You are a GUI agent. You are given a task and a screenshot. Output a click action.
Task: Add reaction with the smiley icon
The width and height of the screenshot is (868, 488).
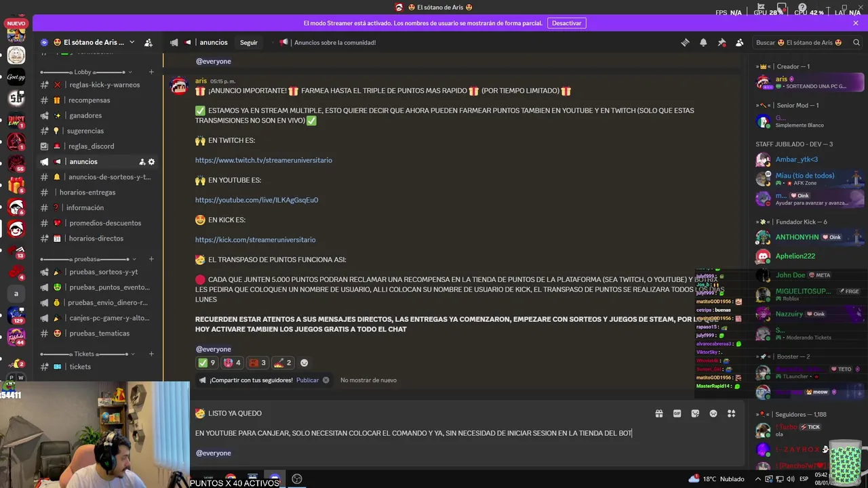coord(304,363)
